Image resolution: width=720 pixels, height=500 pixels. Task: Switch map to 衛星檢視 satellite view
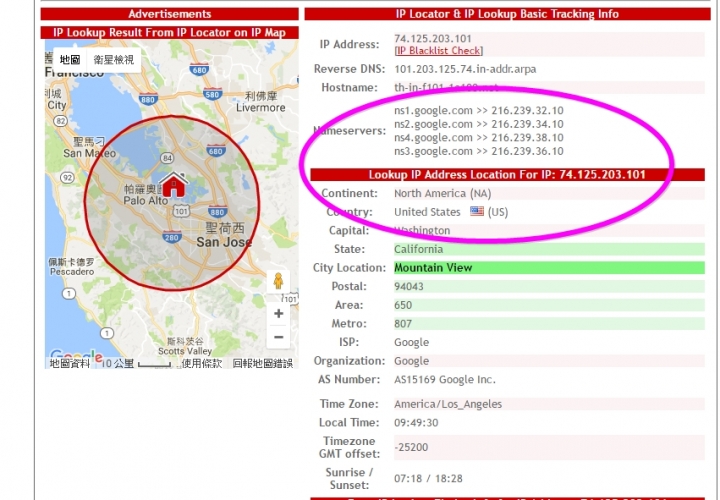pos(113,60)
